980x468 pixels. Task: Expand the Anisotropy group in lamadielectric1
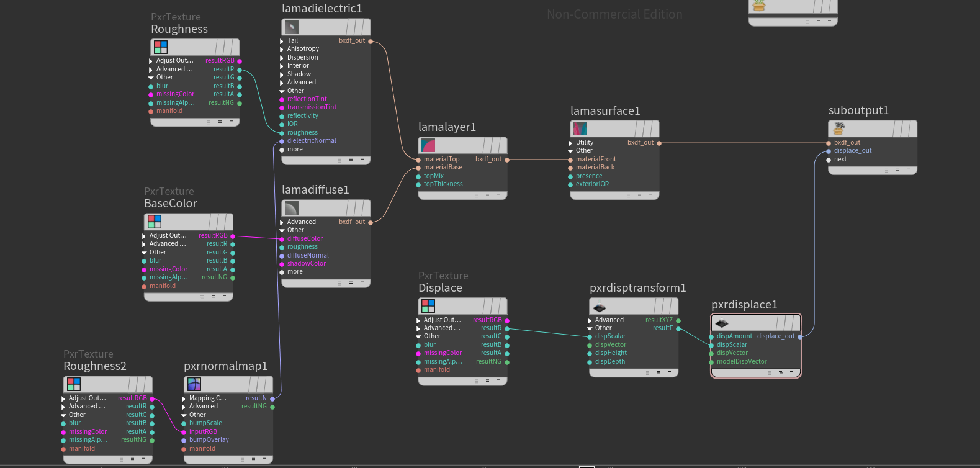point(282,49)
